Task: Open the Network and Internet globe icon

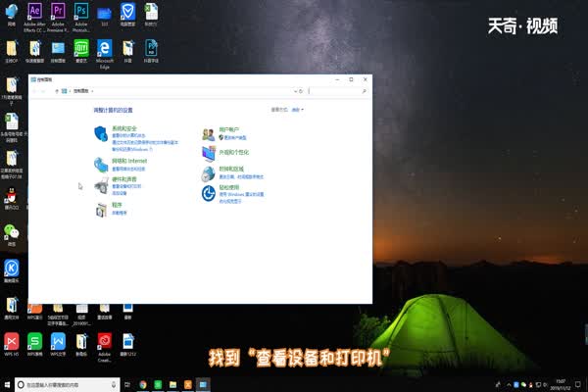Action: pyautogui.click(x=101, y=165)
